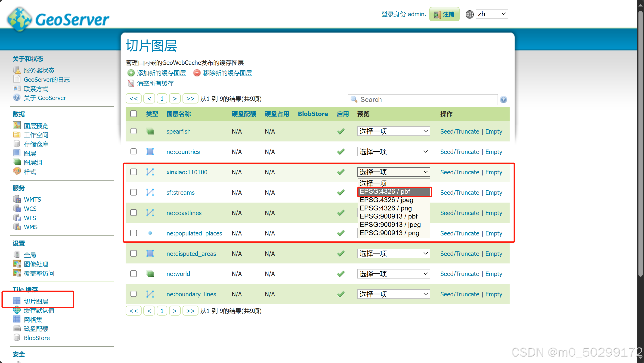Check the sf:streams row checkbox
The image size is (644, 363).
[x=133, y=192]
